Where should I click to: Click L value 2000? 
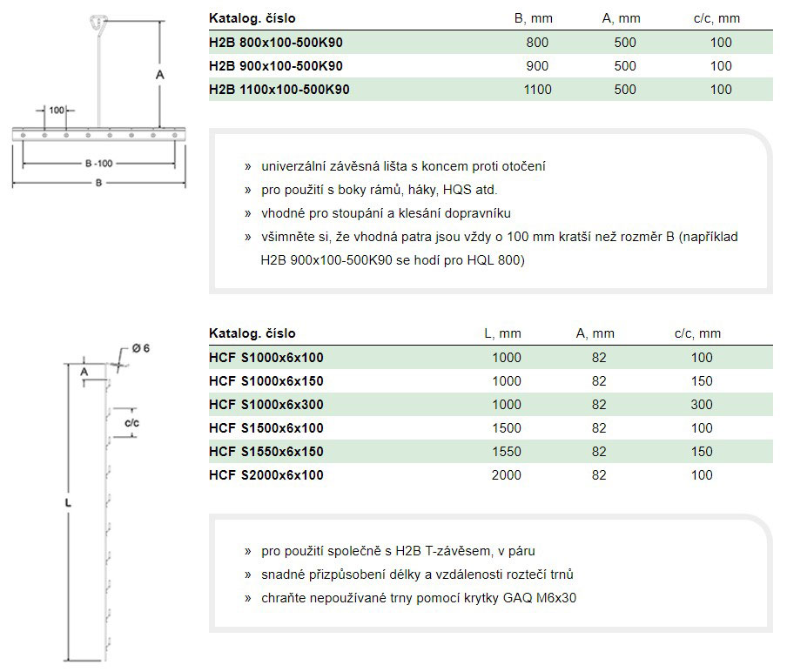pos(507,475)
